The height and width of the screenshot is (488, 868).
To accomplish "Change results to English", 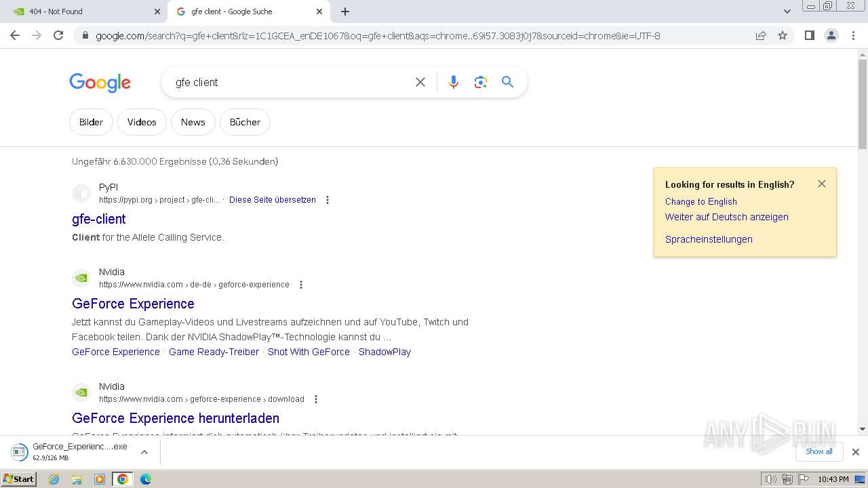I will pyautogui.click(x=701, y=201).
